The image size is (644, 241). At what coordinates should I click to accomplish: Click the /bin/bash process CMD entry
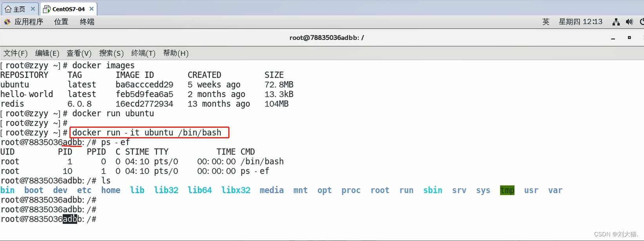[262, 161]
